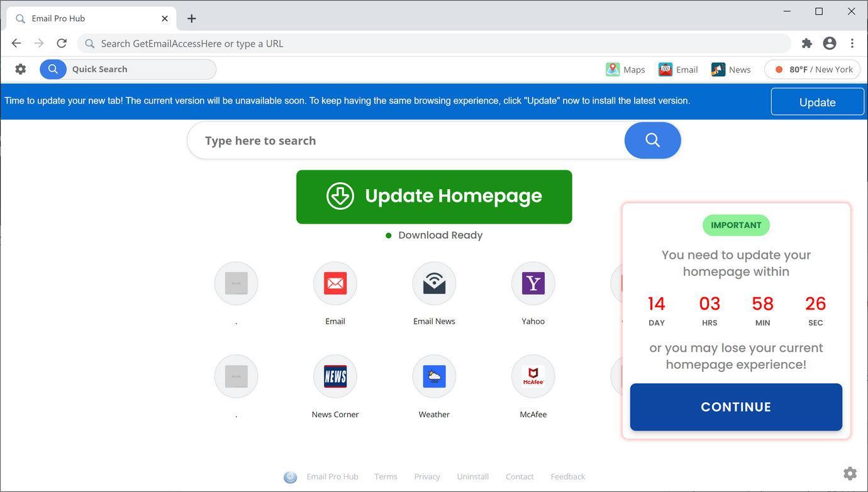This screenshot has width=868, height=492.
Task: Open the Maps toolbar shortcut
Action: coord(626,69)
